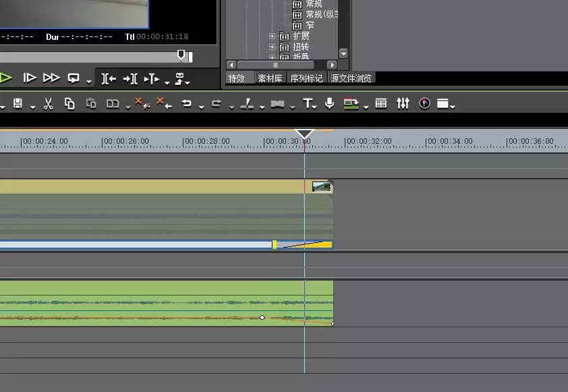Toggle the vectorscope round icon
Screen dimensions: 568x392
tap(424, 104)
